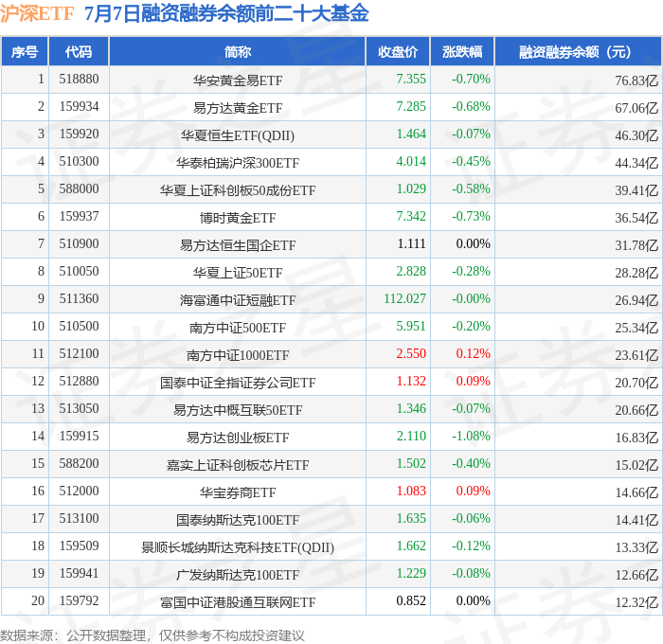Select fund code 159792
Image resolution: width=663 pixels, height=644 pixels.
79,601
